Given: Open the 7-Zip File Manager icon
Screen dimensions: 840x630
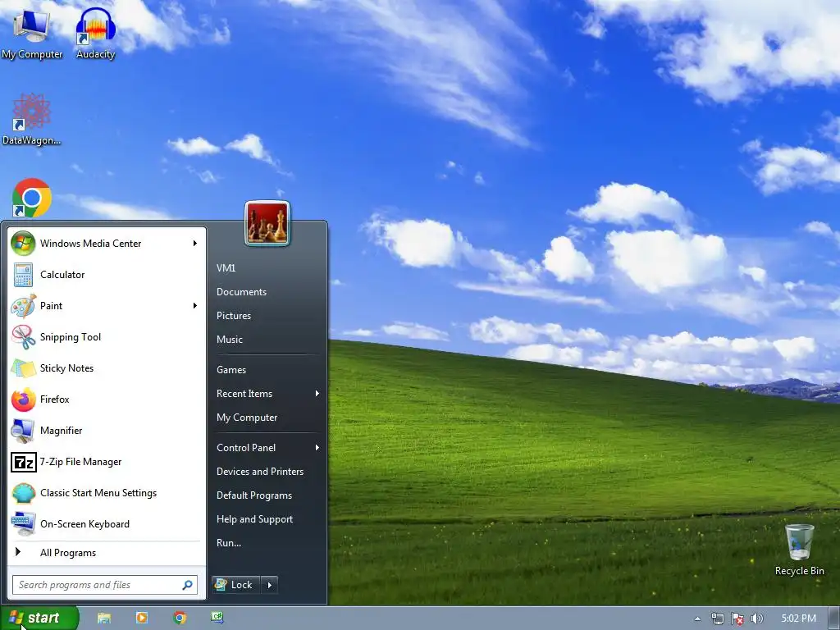Looking at the screenshot, I should [x=23, y=462].
